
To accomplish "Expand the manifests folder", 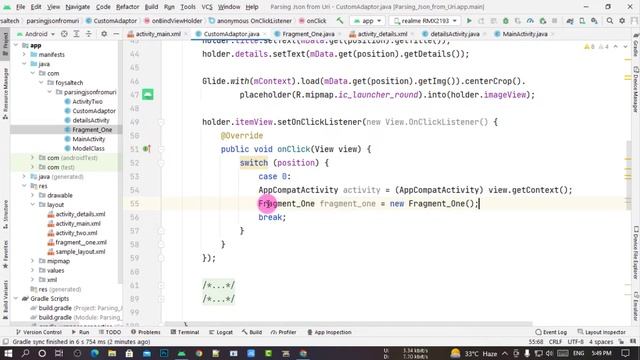I will [x=24, y=55].
